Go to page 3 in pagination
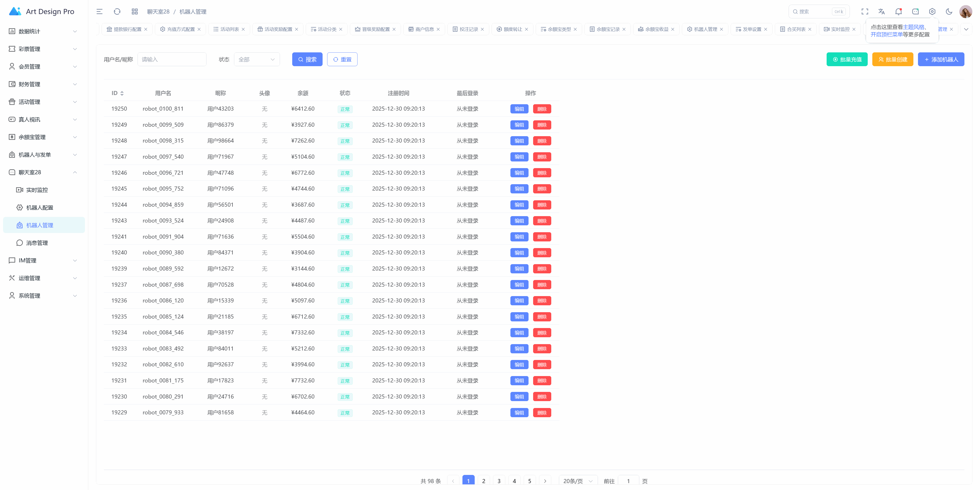The width and height of the screenshot is (980, 490). (499, 481)
